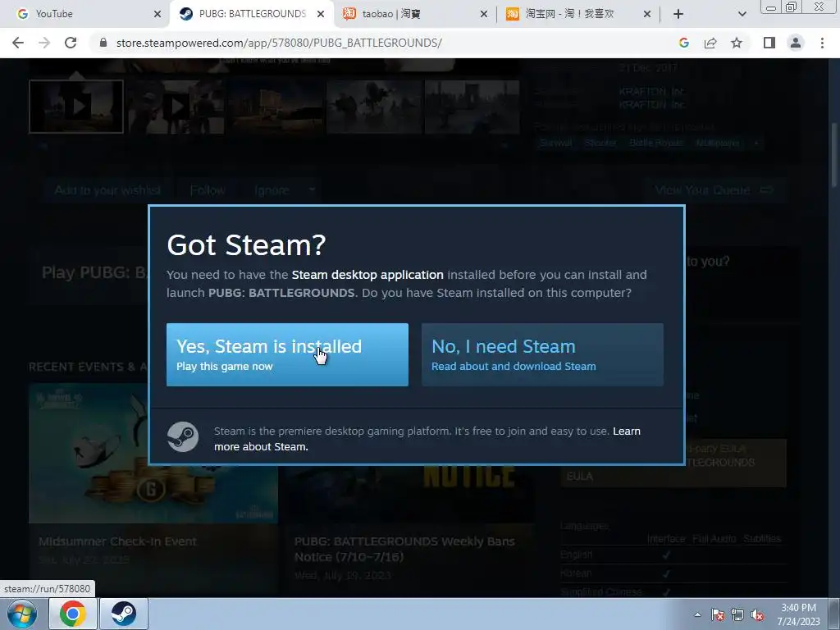Image resolution: width=840 pixels, height=630 pixels.
Task: Click the muted volume tray icon
Action: coord(757,615)
